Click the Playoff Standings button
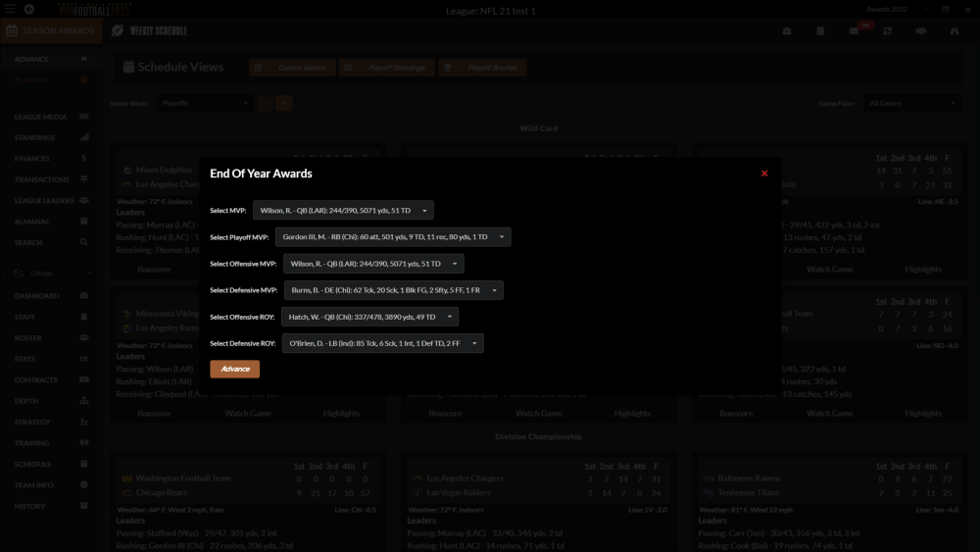980x552 pixels. point(387,68)
